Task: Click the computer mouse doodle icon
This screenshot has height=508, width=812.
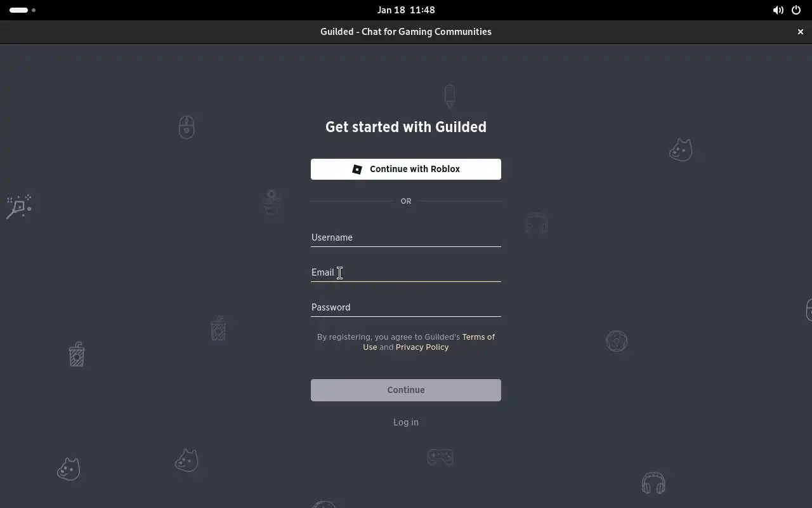Action: coord(187,127)
